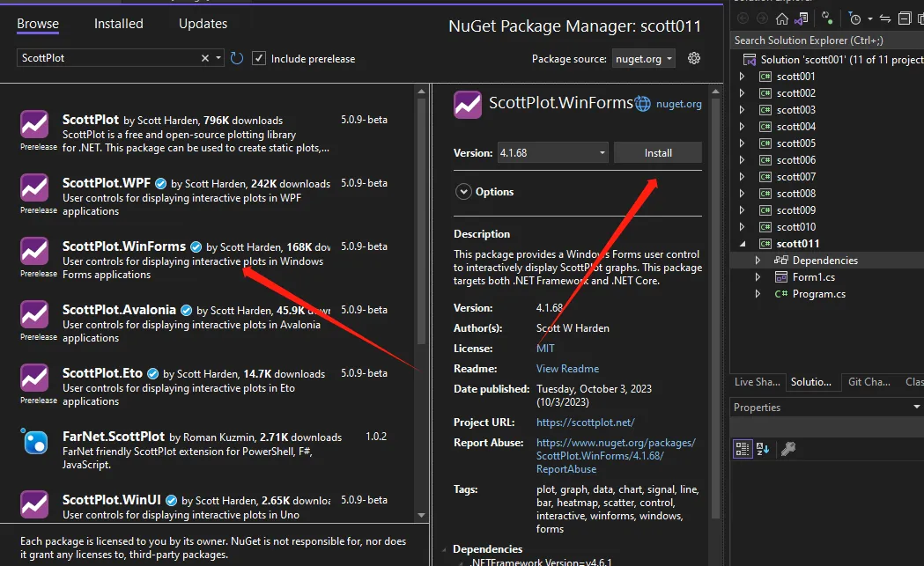Select Program.cs in Solution Explorer
The image size is (924, 566).
pyautogui.click(x=818, y=294)
